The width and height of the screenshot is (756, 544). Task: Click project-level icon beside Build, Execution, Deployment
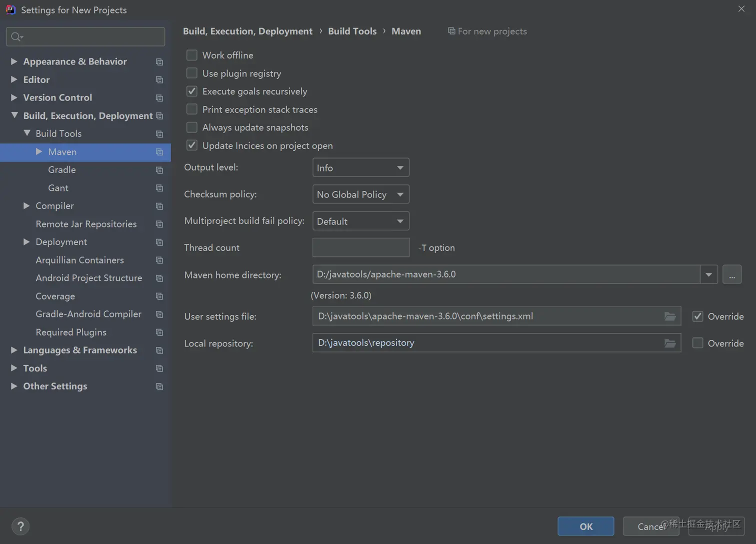[x=159, y=116]
